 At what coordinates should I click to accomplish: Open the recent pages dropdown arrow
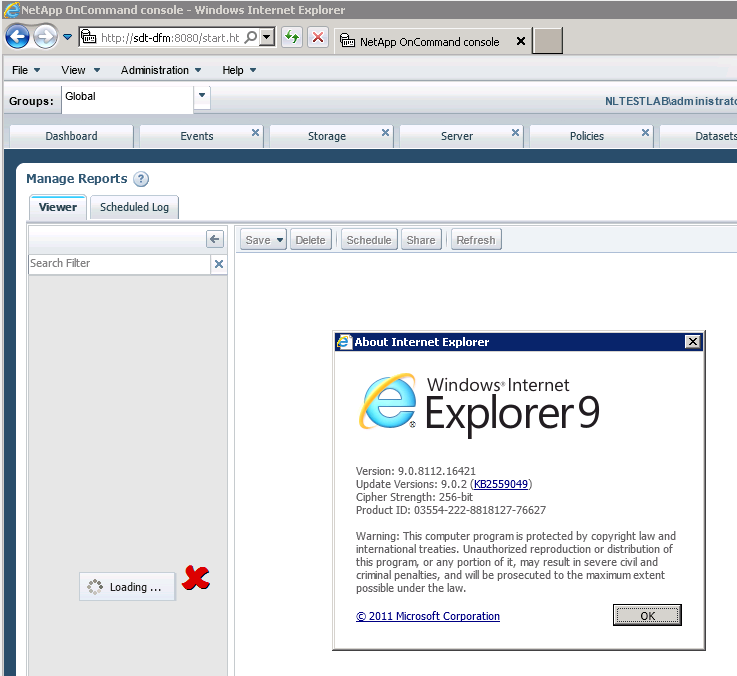pos(68,37)
